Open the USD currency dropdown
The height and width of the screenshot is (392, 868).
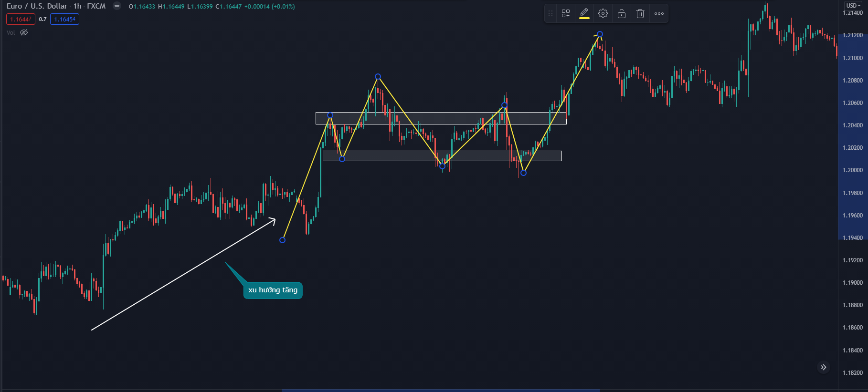pos(853,6)
